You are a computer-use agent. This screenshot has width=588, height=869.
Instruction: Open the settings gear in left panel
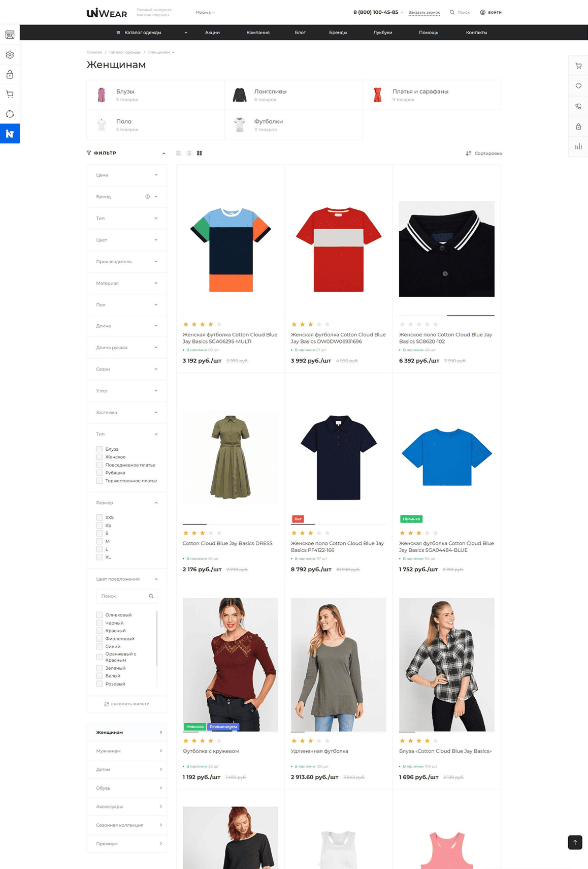(x=10, y=55)
